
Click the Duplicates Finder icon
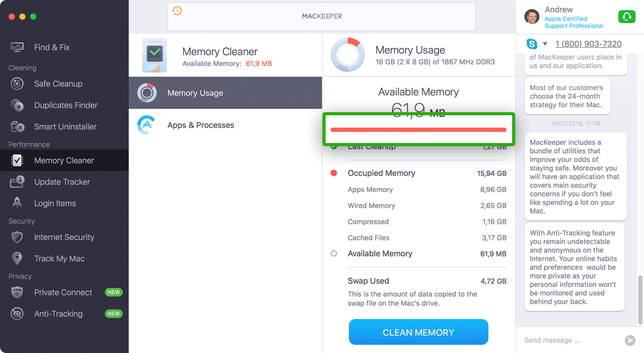(17, 105)
